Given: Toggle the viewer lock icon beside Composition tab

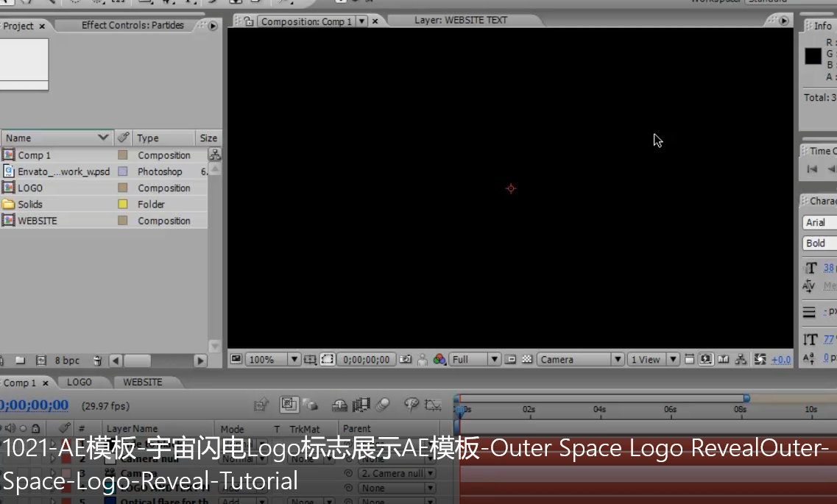Looking at the screenshot, I should point(250,21).
